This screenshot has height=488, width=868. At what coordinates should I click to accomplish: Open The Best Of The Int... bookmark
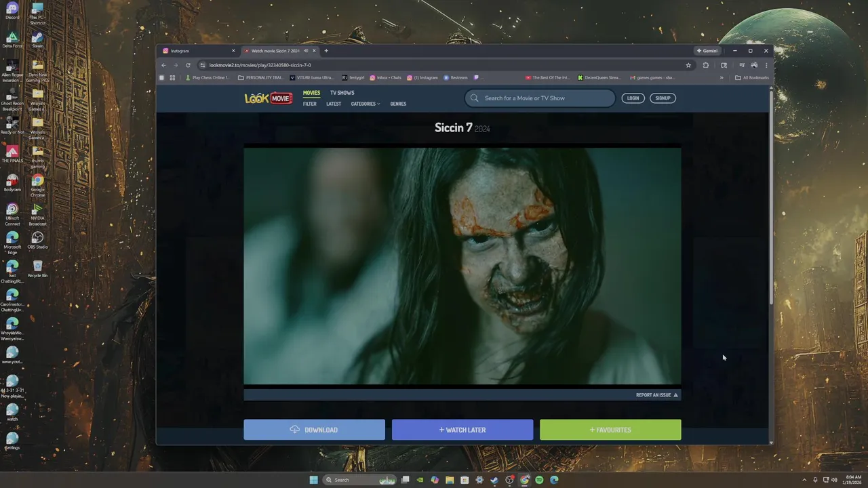coord(547,78)
